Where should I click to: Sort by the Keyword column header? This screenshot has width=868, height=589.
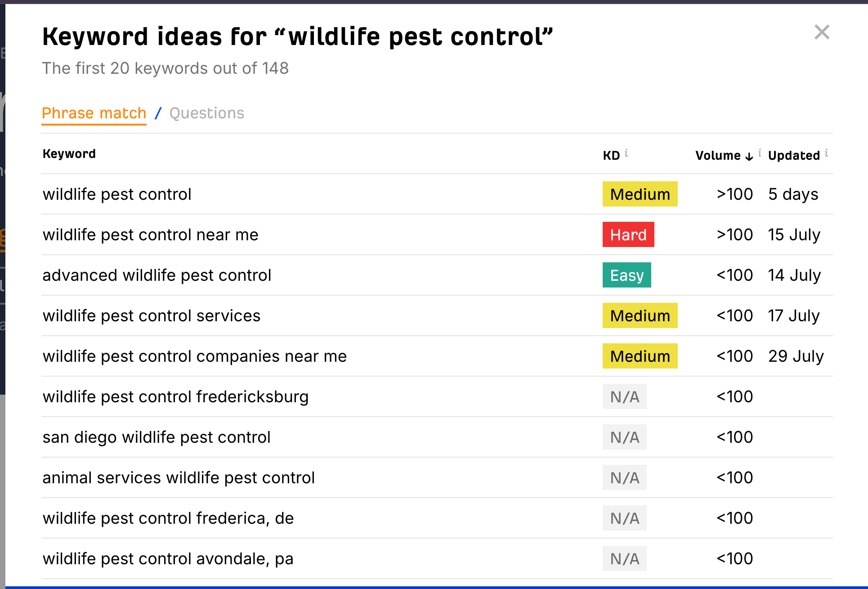point(69,153)
